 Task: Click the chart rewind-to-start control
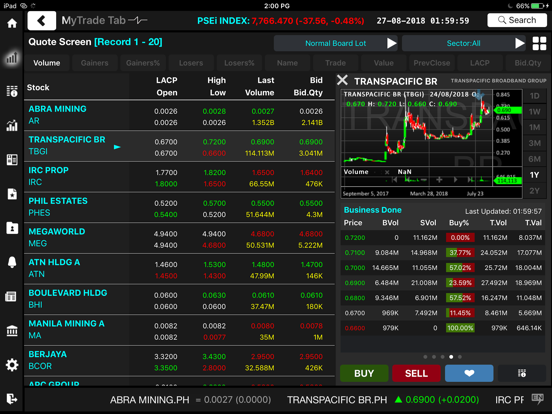coord(394,180)
